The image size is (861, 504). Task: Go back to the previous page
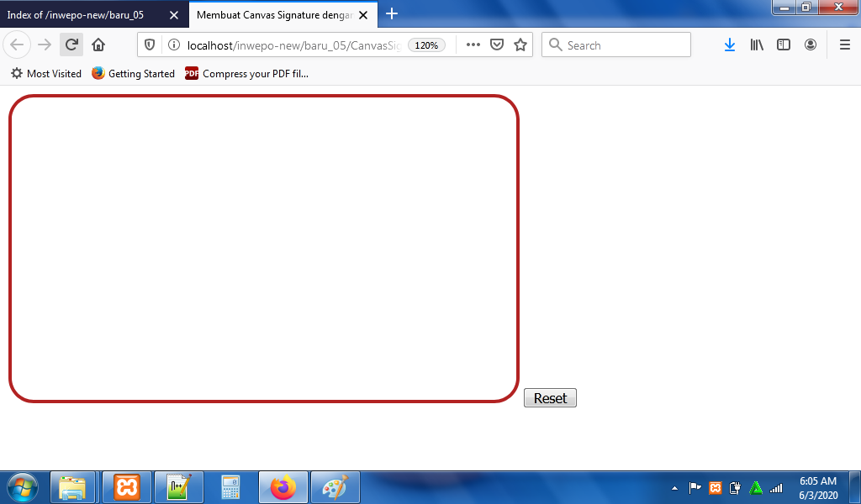(17, 45)
